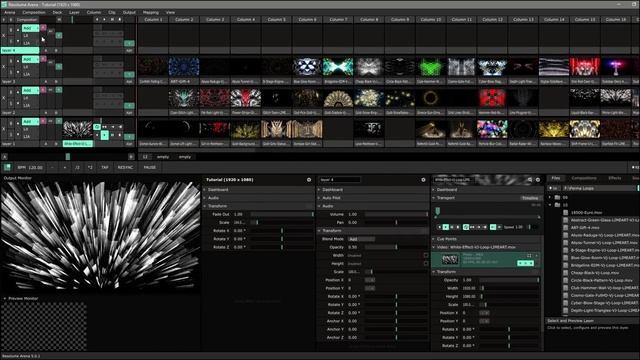Eject Layer 1 clips with X
Image resolution: width=640 pixels, height=360 pixels.
pyautogui.click(x=4, y=129)
